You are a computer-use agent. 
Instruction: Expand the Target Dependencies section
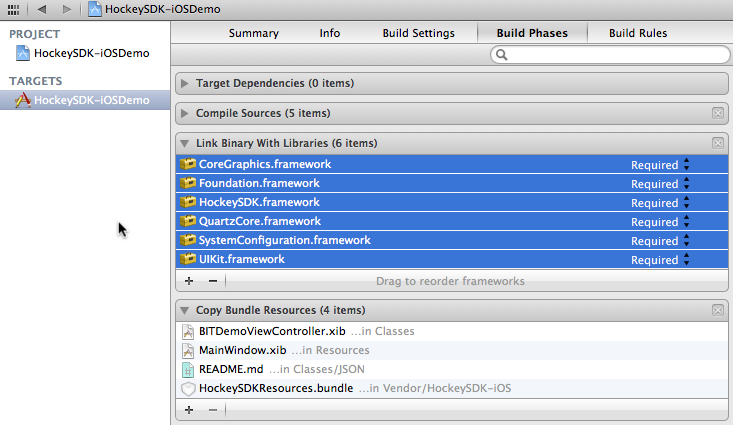[185, 83]
